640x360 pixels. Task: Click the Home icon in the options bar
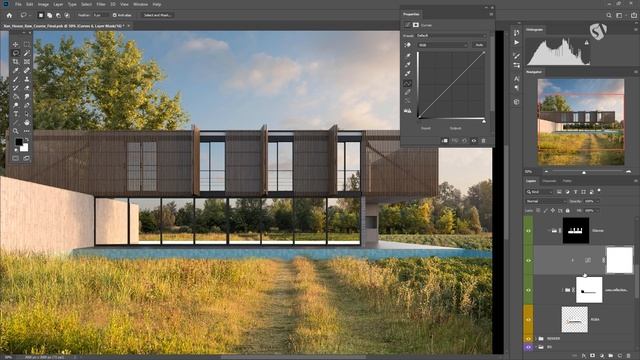[9, 15]
